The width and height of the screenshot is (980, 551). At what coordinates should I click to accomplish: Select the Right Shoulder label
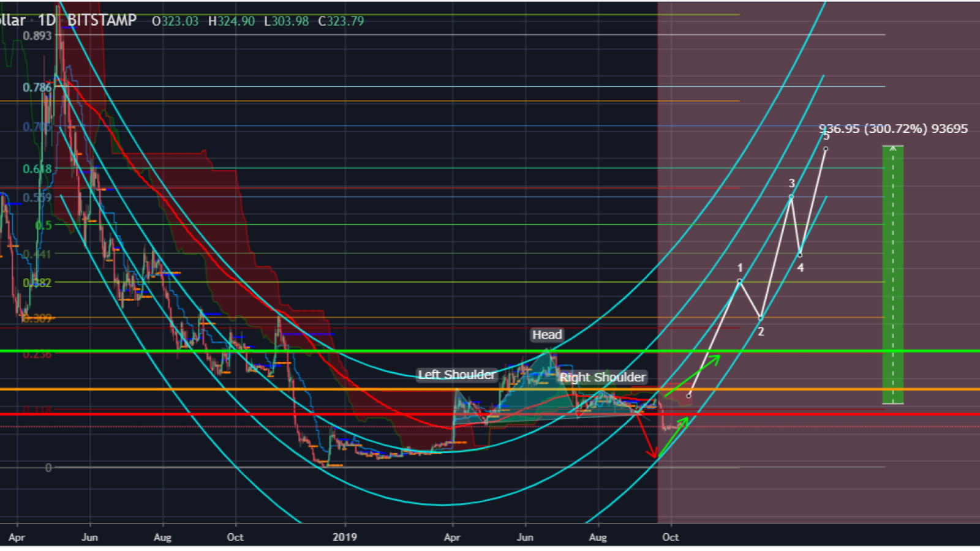point(602,377)
